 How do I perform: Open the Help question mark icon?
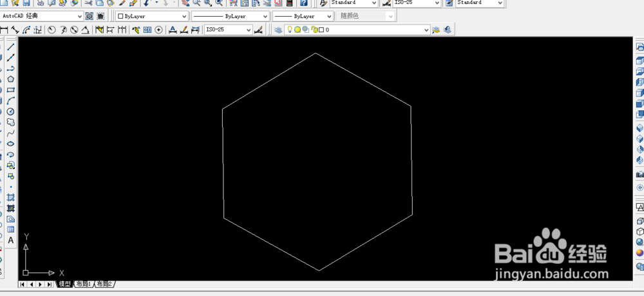tap(303, 3)
